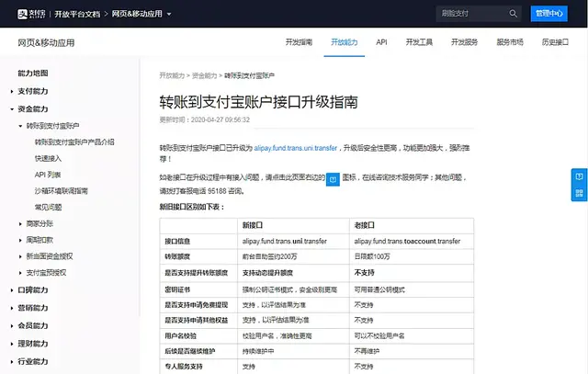Open API 列表 in the sidebar

[x=48, y=175]
